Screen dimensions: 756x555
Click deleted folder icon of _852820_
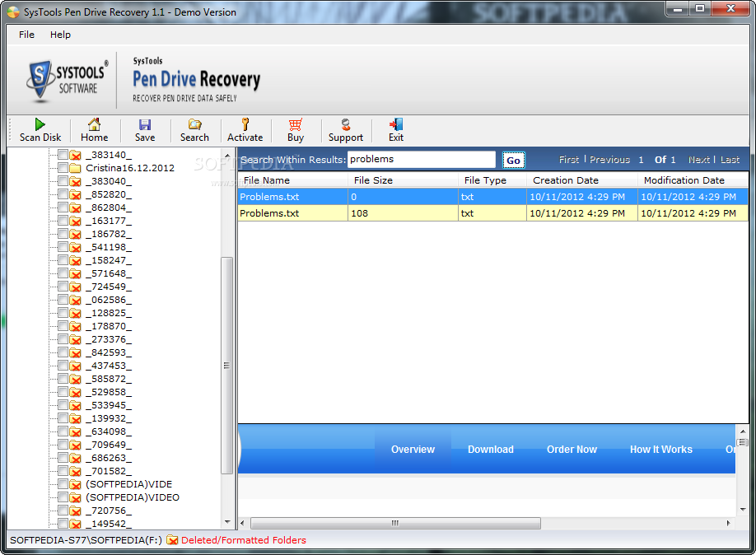tap(75, 194)
